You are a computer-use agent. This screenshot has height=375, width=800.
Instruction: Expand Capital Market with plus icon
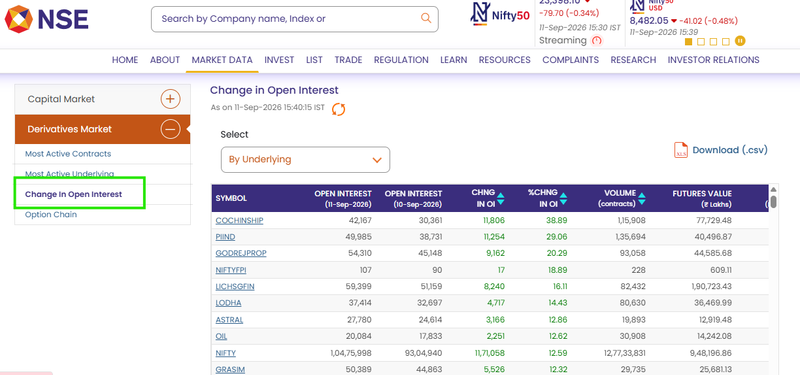click(x=170, y=99)
